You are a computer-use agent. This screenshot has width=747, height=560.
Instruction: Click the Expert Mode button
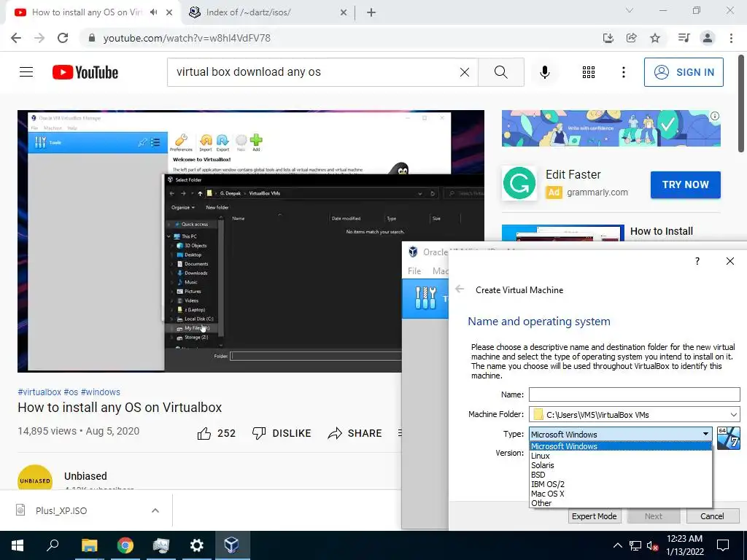tap(594, 516)
